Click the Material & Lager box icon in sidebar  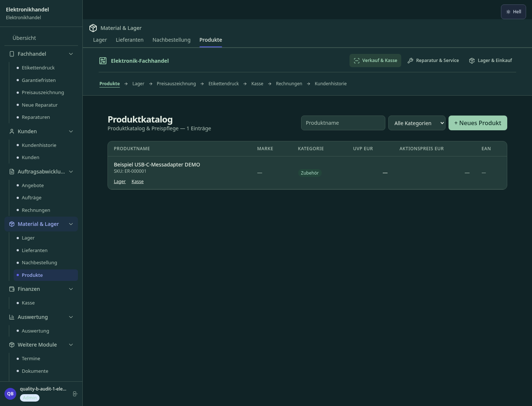(x=12, y=224)
